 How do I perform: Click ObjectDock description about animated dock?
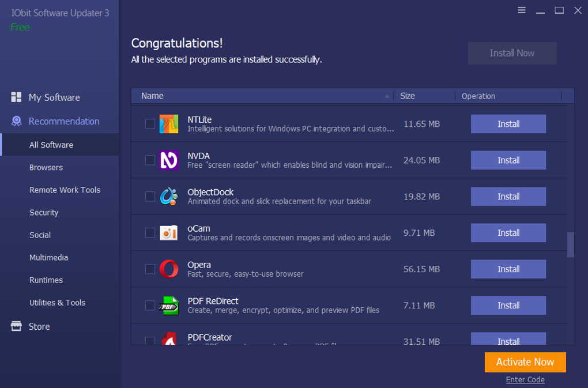pyautogui.click(x=279, y=201)
